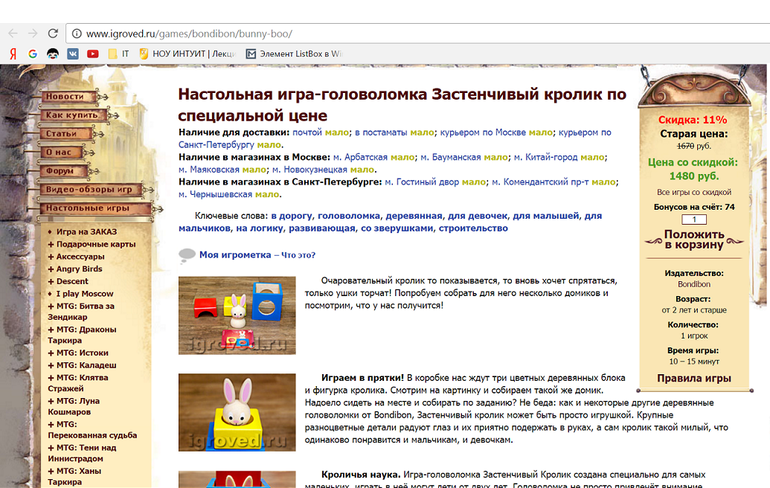
Task: Open the YouTube bookmark icon
Action: coord(92,53)
